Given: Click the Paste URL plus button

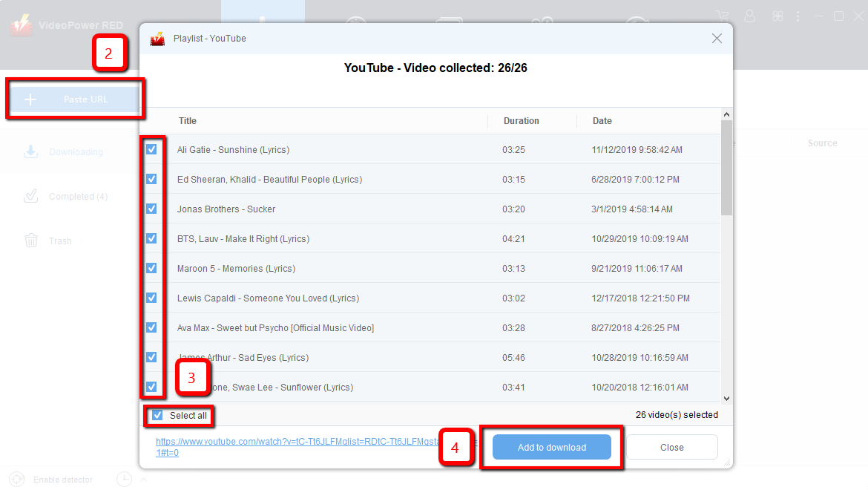Looking at the screenshot, I should (x=75, y=99).
